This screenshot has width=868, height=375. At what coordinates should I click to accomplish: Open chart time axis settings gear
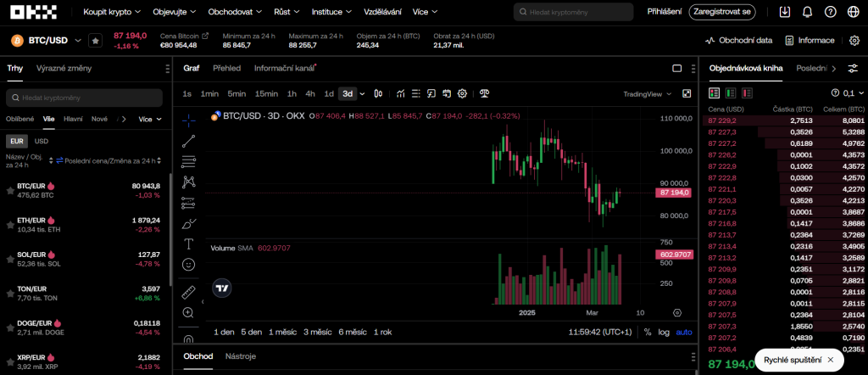tap(676, 312)
